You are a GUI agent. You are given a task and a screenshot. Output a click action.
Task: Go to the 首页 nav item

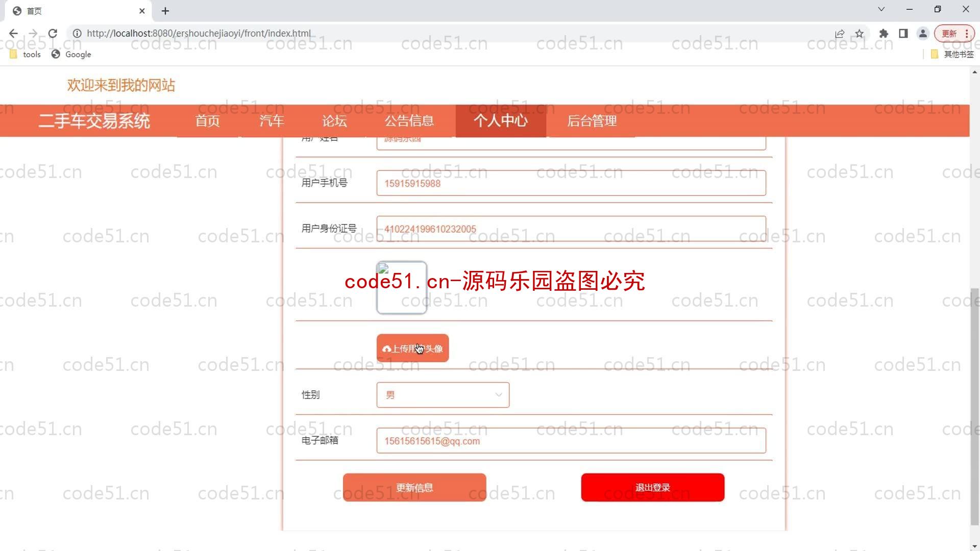click(x=208, y=121)
